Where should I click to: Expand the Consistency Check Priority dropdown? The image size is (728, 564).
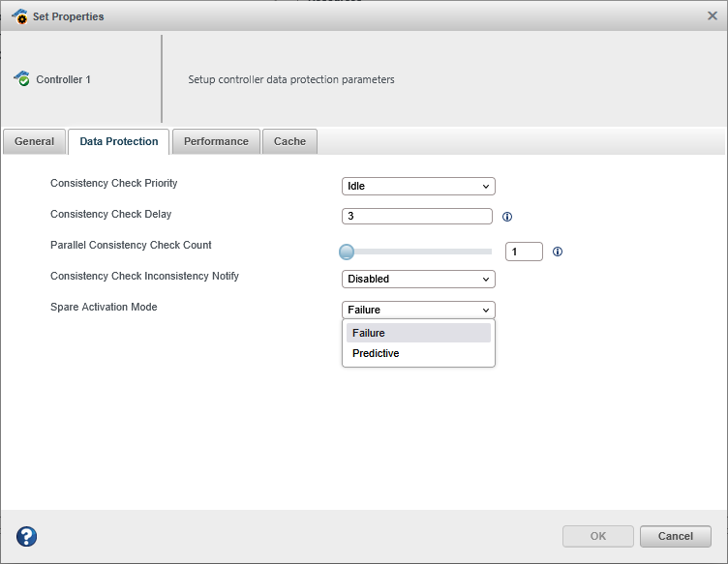pos(418,186)
